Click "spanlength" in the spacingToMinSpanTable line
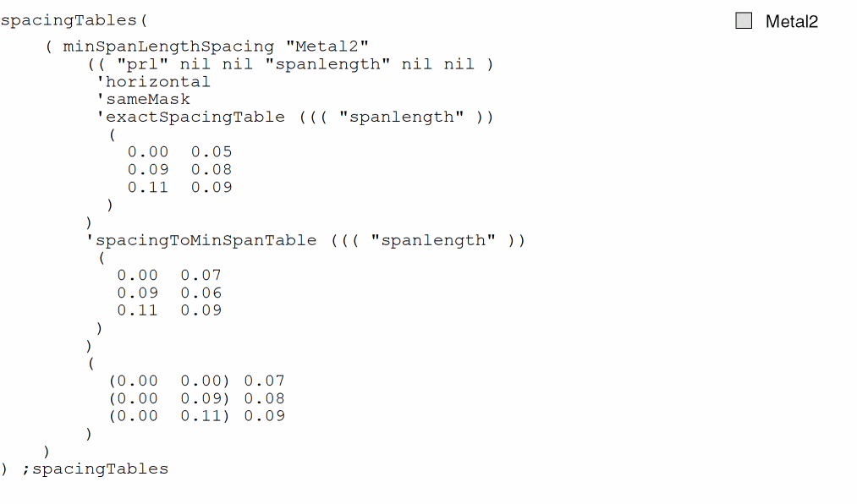 [x=433, y=240]
